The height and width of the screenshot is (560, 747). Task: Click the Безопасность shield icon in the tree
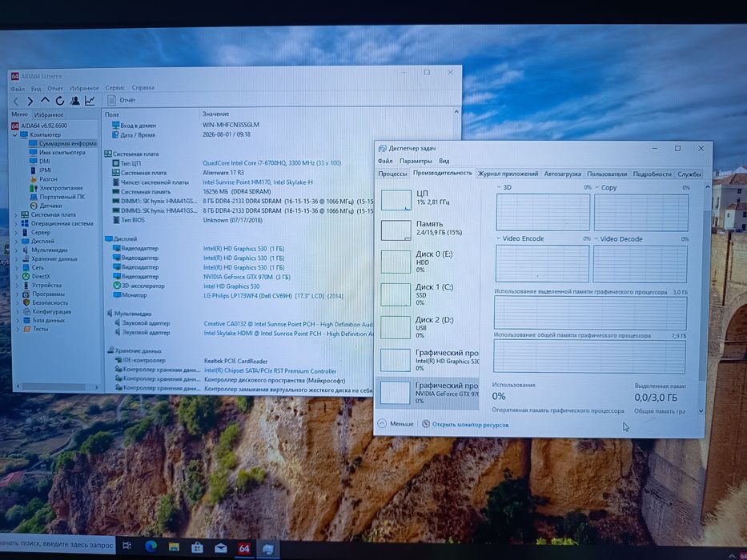point(26,302)
